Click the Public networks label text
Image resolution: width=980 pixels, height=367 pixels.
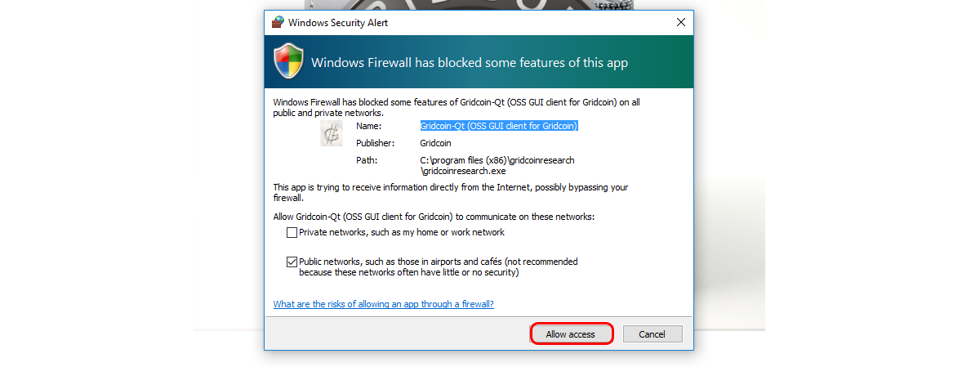(439, 267)
